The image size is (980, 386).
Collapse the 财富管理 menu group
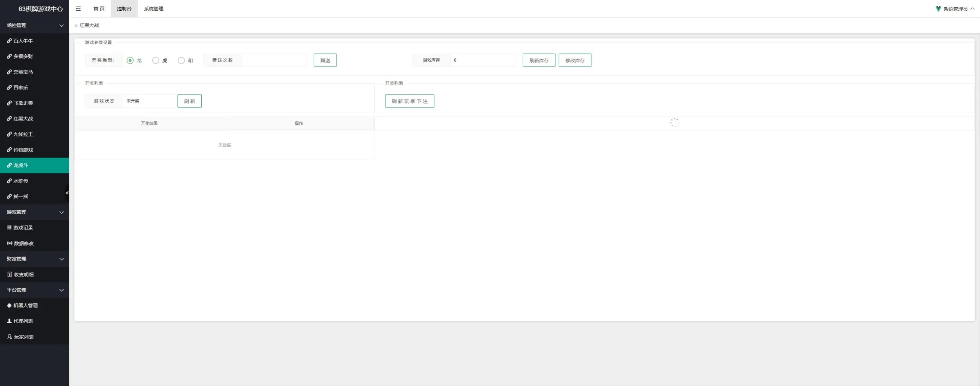pyautogui.click(x=34, y=259)
